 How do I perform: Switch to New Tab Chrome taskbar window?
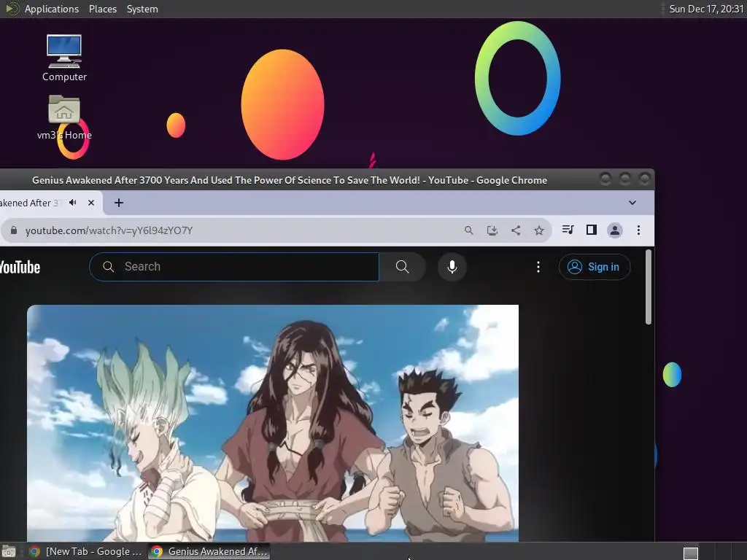tap(85, 551)
